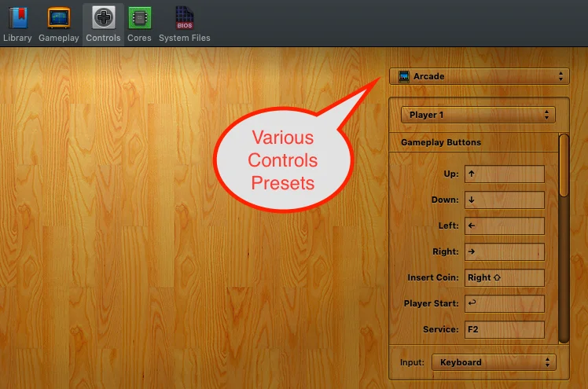Viewport: 588px width, 389px height.
Task: Click the Arcade cabinet icon in system dropdown
Action: pyautogui.click(x=404, y=76)
